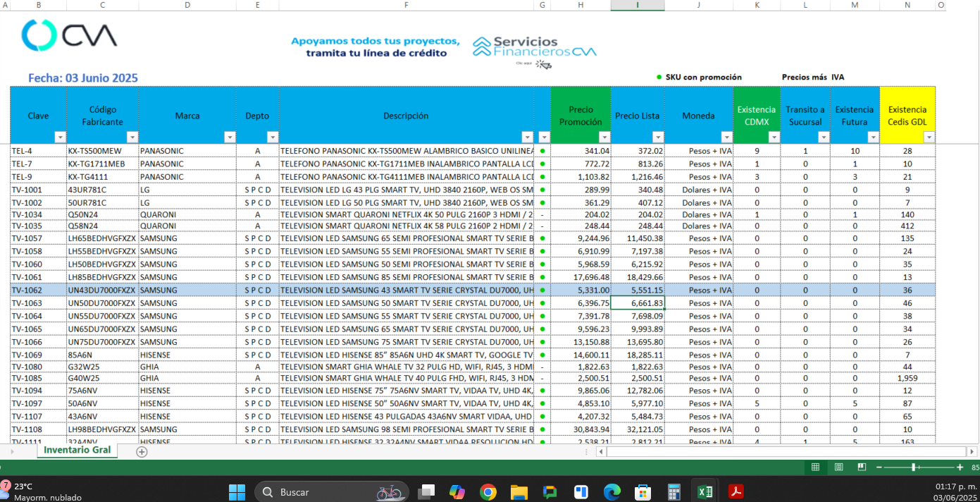This screenshot has height=502, width=980.
Task: Select the 'HISENSE' cell in row TV-1069
Action: [x=187, y=355]
